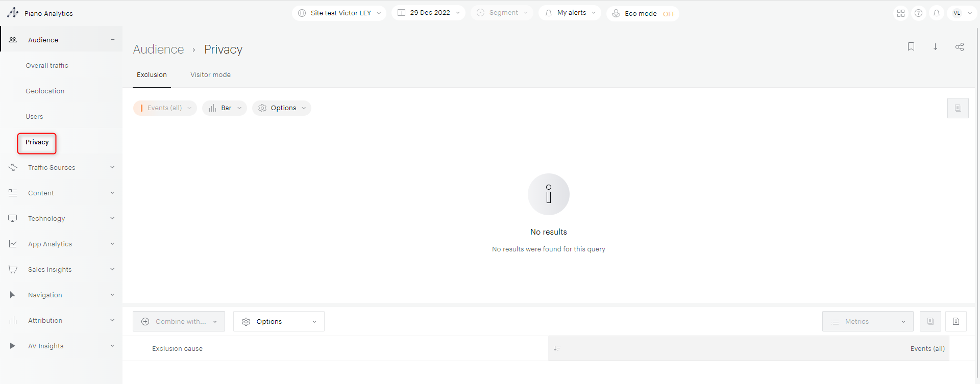Click the sort icon in table header
The height and width of the screenshot is (384, 980).
[x=557, y=348]
